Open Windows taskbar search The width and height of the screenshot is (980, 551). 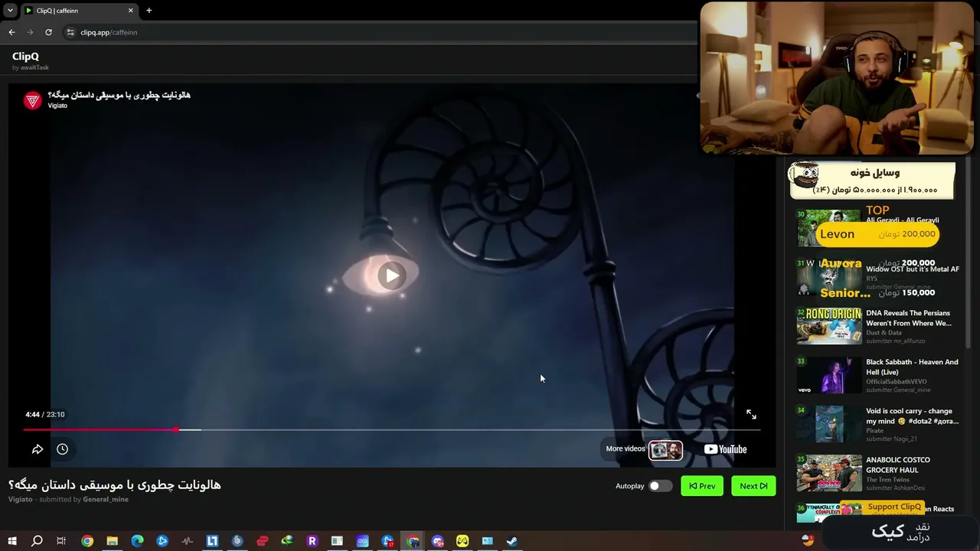[x=37, y=541]
